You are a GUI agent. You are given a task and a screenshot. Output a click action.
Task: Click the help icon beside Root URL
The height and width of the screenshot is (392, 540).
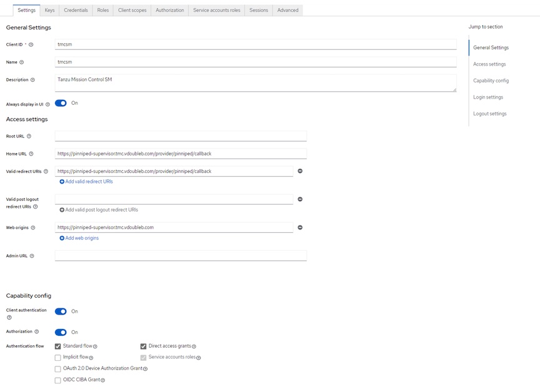click(29, 136)
